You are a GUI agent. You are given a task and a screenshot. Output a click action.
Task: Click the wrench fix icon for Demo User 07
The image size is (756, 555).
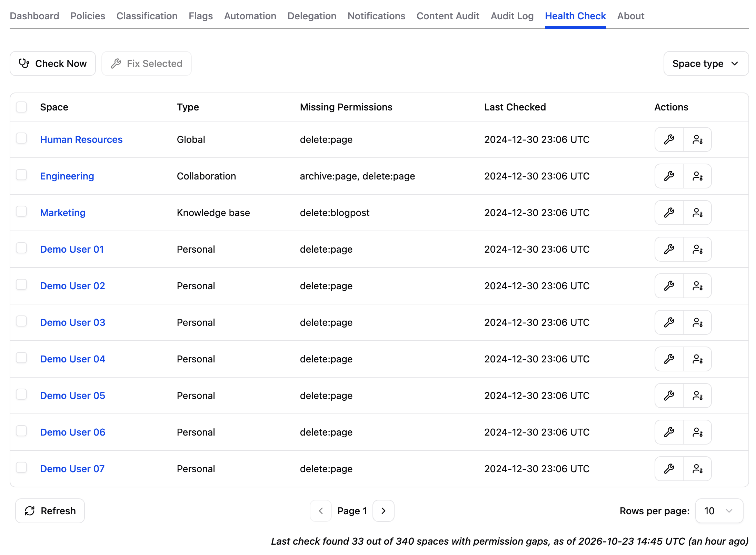669,469
